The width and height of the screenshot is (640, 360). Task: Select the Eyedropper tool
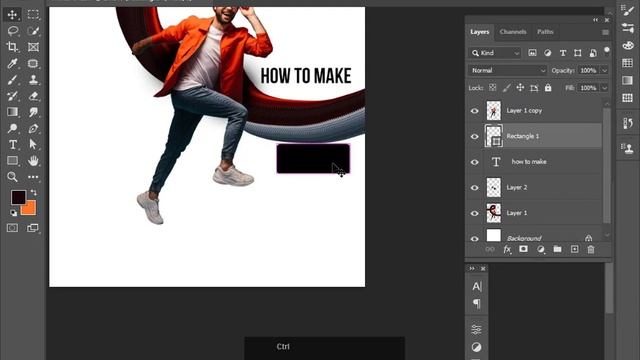click(x=12, y=63)
